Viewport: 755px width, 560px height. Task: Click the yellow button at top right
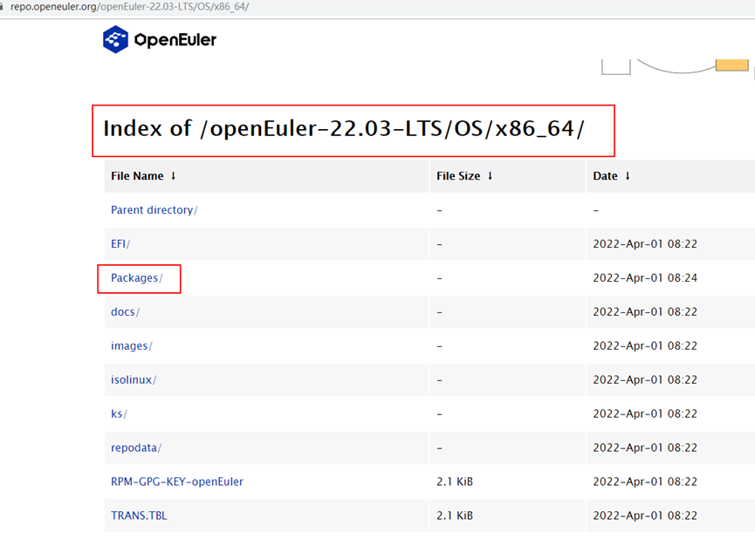coord(732,65)
